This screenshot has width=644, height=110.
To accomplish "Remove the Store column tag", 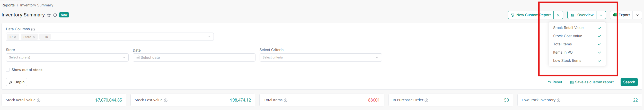I will [34, 37].
